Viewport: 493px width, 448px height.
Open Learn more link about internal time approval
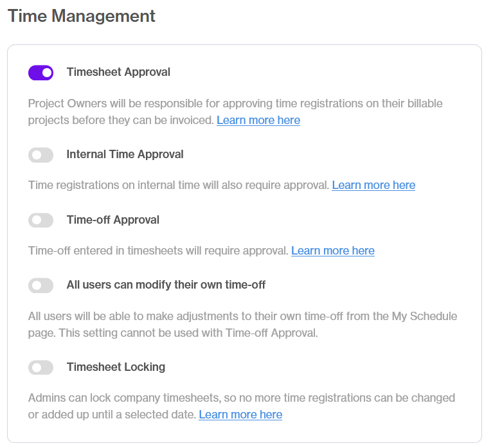pyautogui.click(x=373, y=185)
